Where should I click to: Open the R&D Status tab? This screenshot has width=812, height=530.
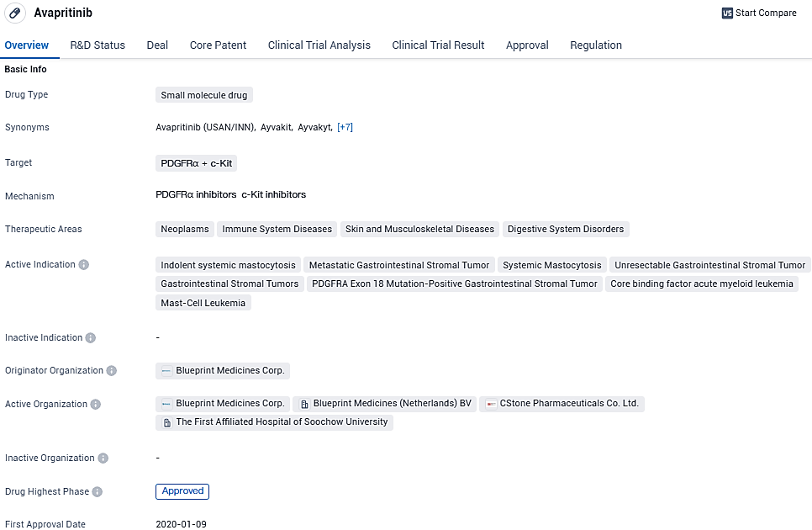pos(98,45)
